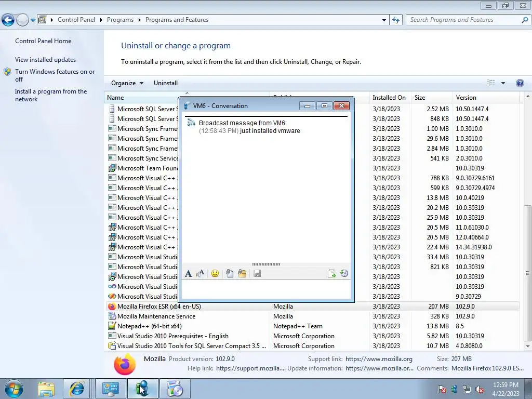Expand breadcrumb arrow after Programs
Image resolution: width=532 pixels, height=399 pixels.
tap(139, 20)
